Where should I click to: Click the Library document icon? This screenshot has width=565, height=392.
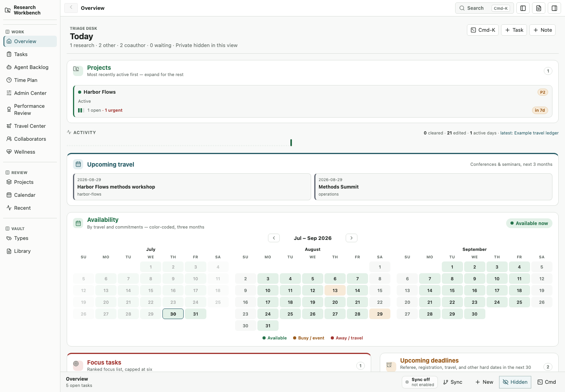pyautogui.click(x=9, y=251)
